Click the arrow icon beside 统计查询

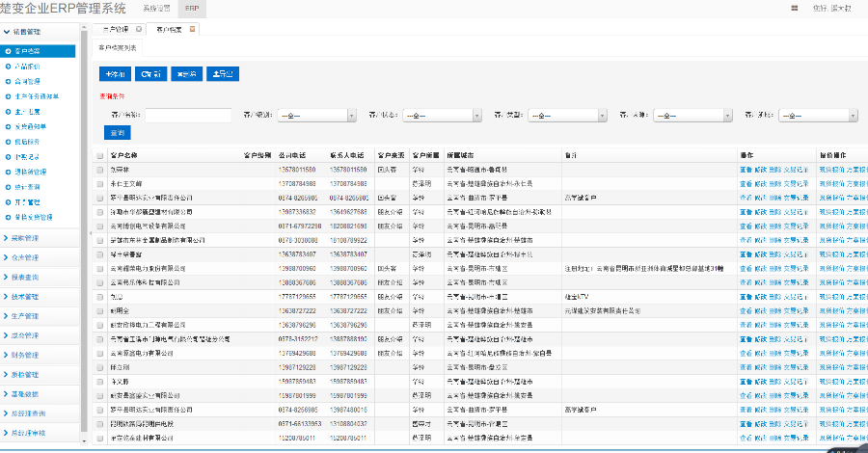(x=8, y=187)
